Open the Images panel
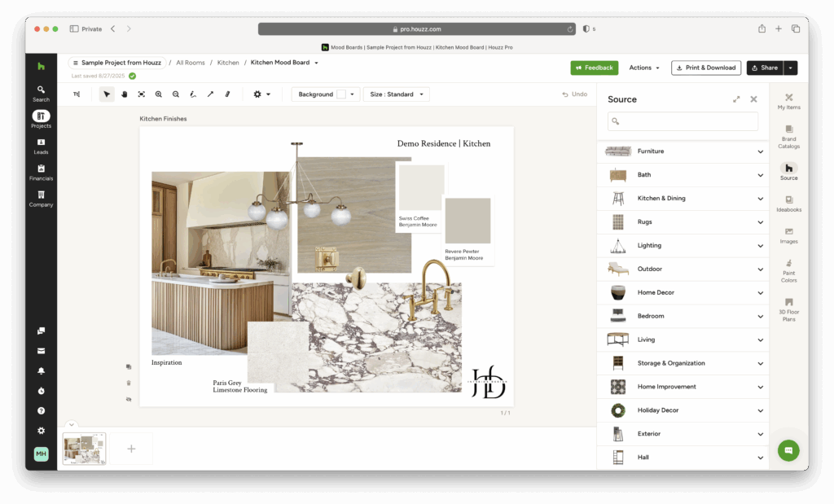Viewport: 834px width, 504px height. pos(788,236)
